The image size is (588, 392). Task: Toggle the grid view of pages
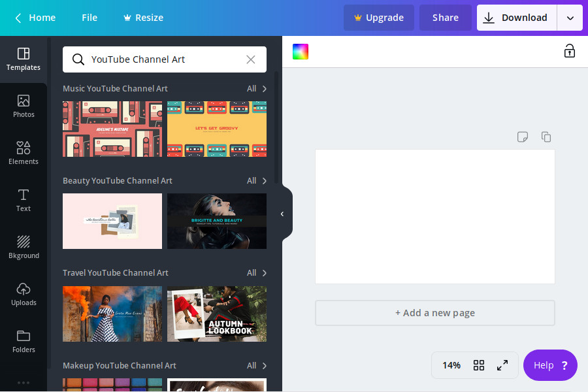pyautogui.click(x=479, y=365)
